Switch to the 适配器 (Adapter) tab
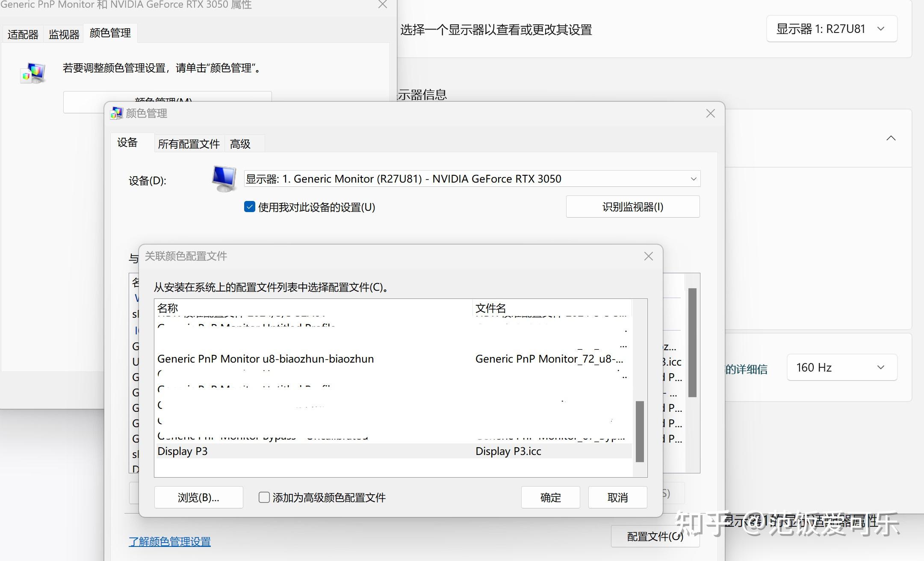The image size is (924, 561). tap(23, 34)
